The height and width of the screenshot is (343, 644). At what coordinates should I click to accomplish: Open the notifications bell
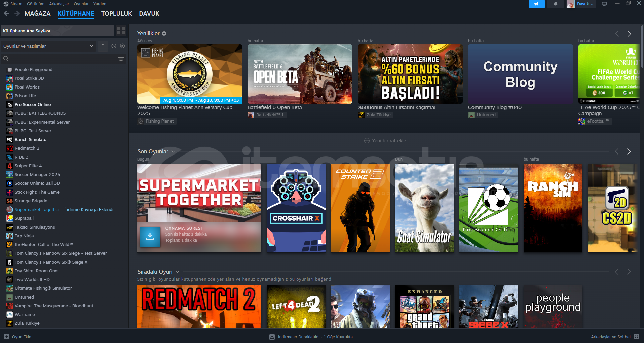(555, 4)
